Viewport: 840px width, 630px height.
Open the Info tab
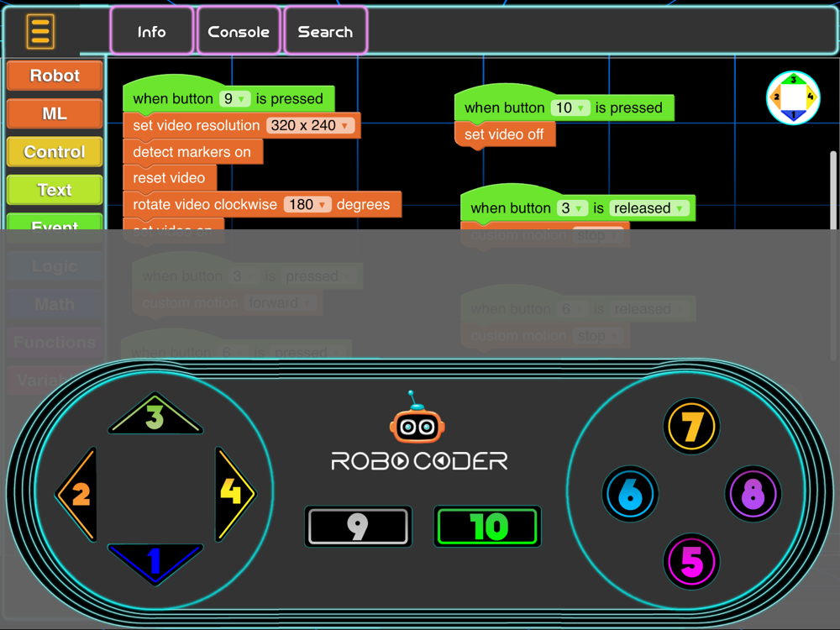pos(151,32)
